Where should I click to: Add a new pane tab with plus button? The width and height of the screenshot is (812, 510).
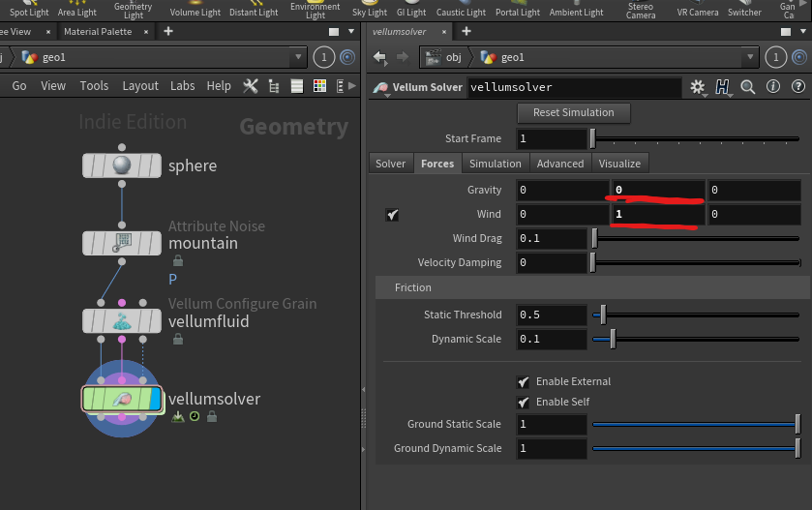[x=168, y=31]
